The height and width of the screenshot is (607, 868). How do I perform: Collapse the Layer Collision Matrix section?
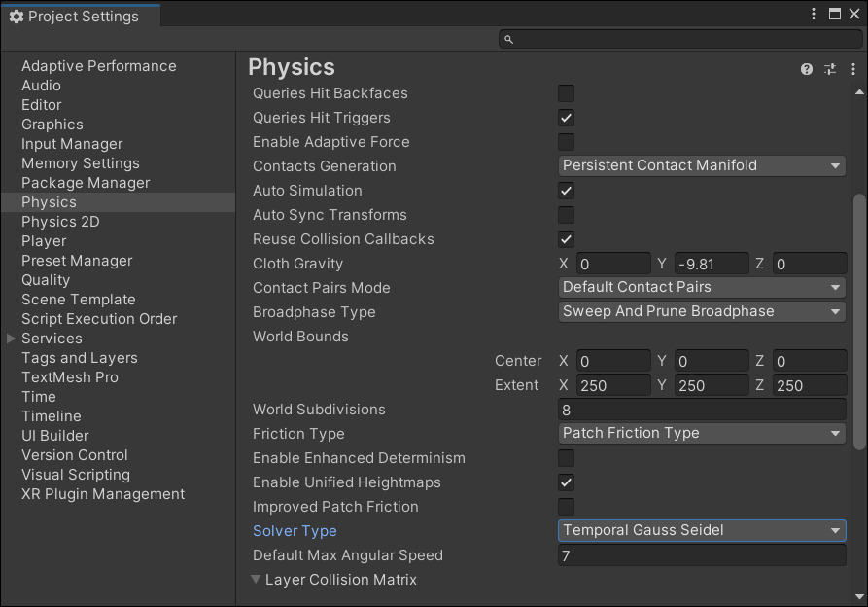pos(256,578)
